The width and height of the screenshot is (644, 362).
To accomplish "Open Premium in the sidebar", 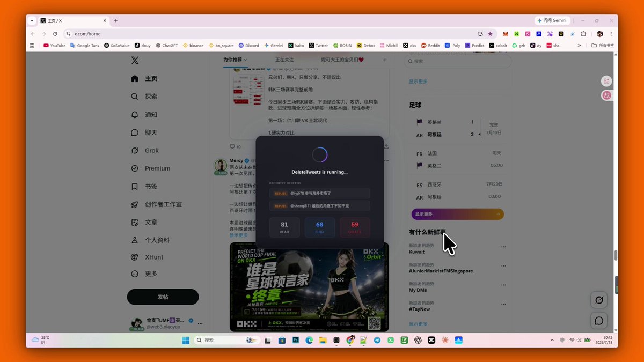I will 150,168.
